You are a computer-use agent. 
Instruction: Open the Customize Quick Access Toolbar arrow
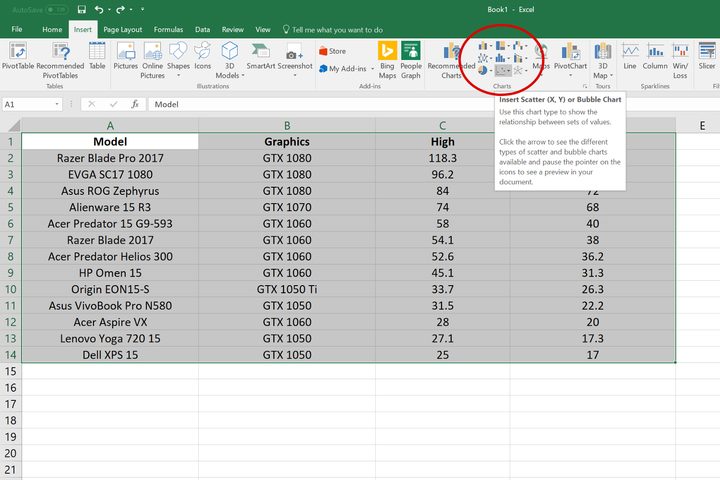[x=142, y=10]
